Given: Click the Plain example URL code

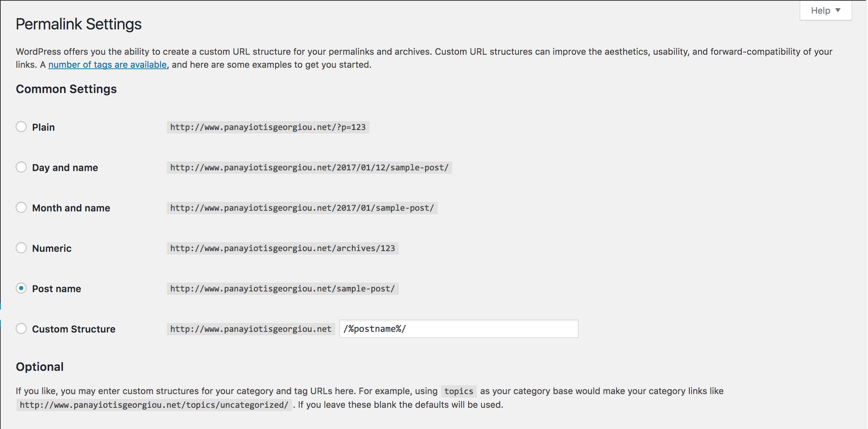Looking at the screenshot, I should click(x=268, y=127).
